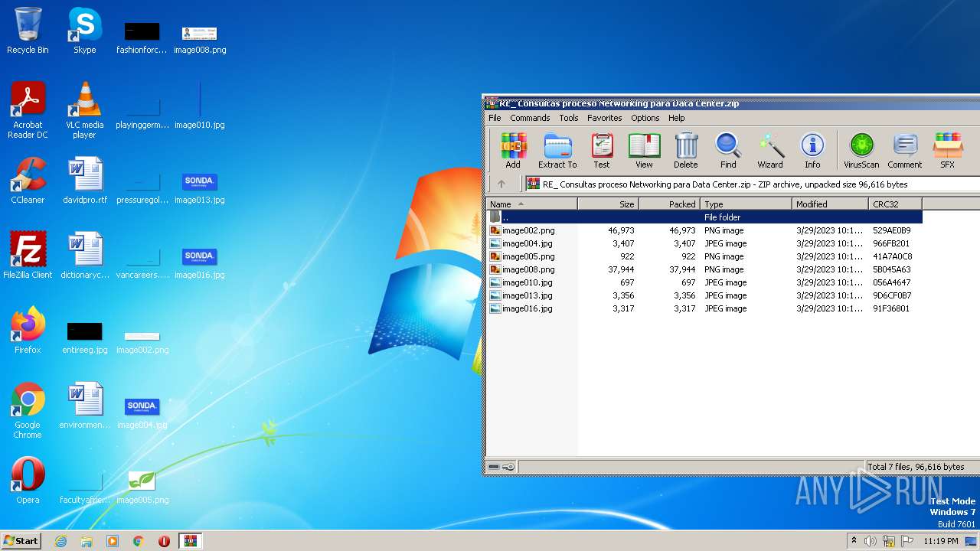Open the Options menu
This screenshot has width=980, height=551.
click(645, 118)
